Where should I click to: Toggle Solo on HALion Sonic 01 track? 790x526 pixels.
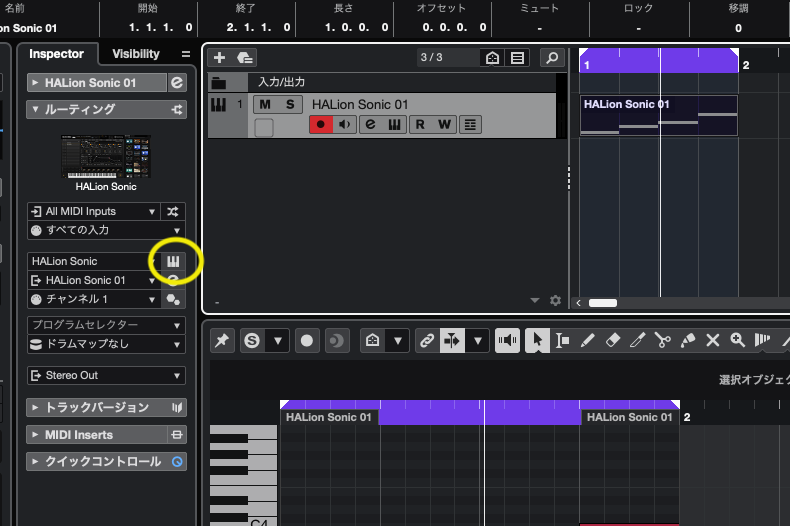[x=290, y=104]
